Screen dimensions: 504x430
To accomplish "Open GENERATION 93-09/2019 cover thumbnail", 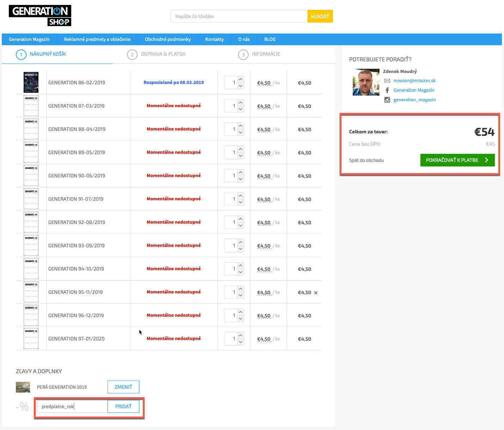I will [31, 246].
